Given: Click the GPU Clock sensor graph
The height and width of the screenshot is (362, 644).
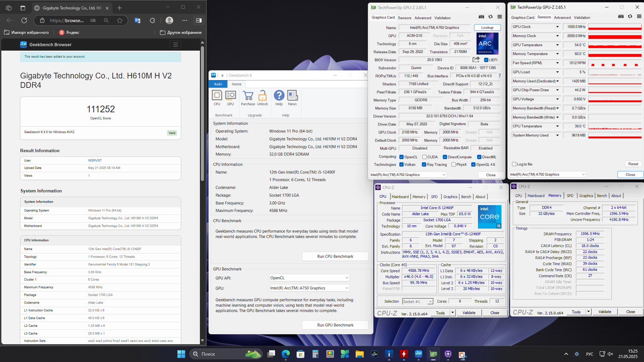Looking at the screenshot, I should 615,27.
